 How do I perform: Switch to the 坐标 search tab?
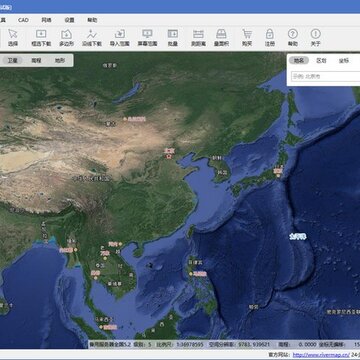coord(344,60)
